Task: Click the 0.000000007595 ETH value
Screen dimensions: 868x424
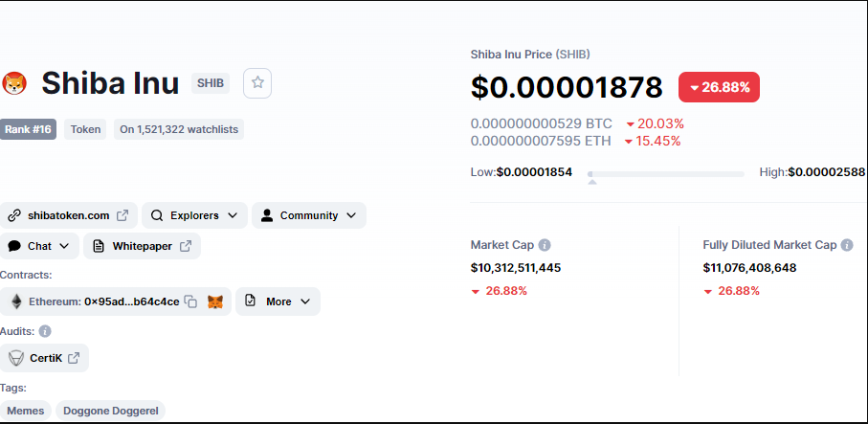Action: tap(541, 141)
